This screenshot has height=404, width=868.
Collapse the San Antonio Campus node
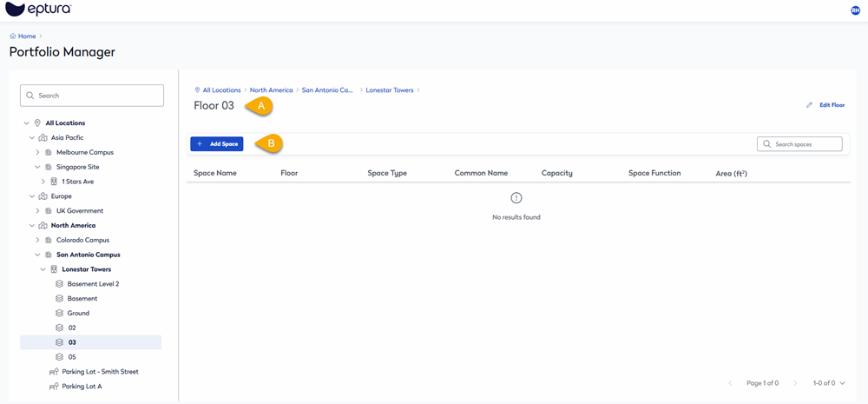tap(37, 255)
